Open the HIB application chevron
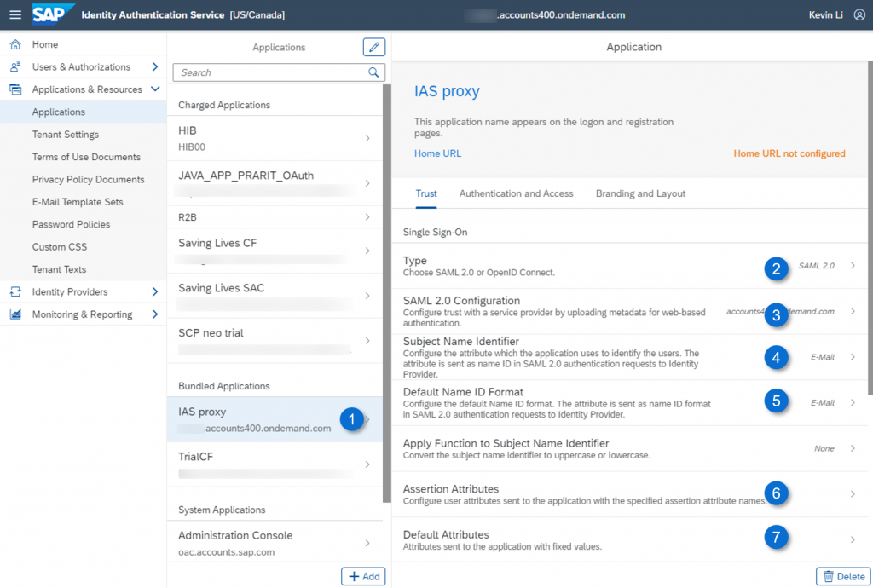Screen dimensions: 873x588 pos(367,138)
